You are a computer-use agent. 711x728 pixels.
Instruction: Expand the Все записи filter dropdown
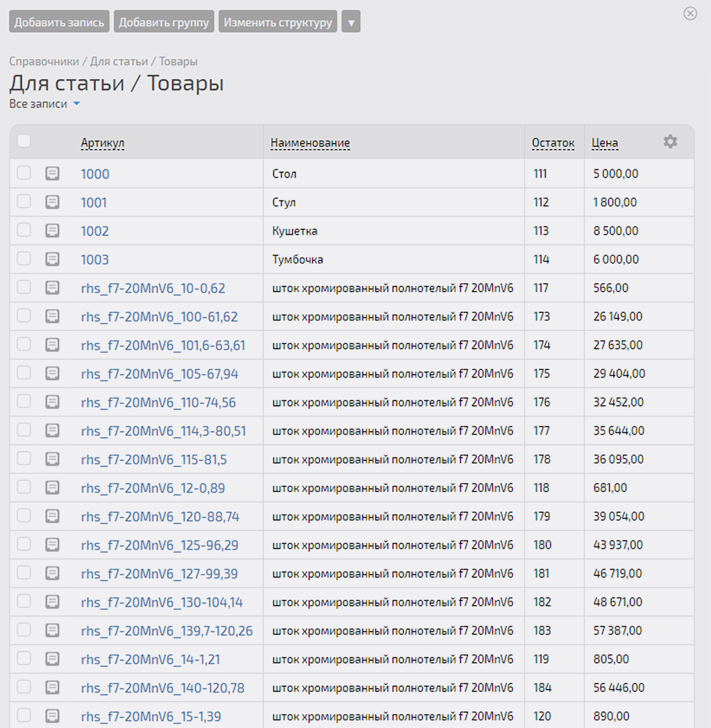pos(44,104)
